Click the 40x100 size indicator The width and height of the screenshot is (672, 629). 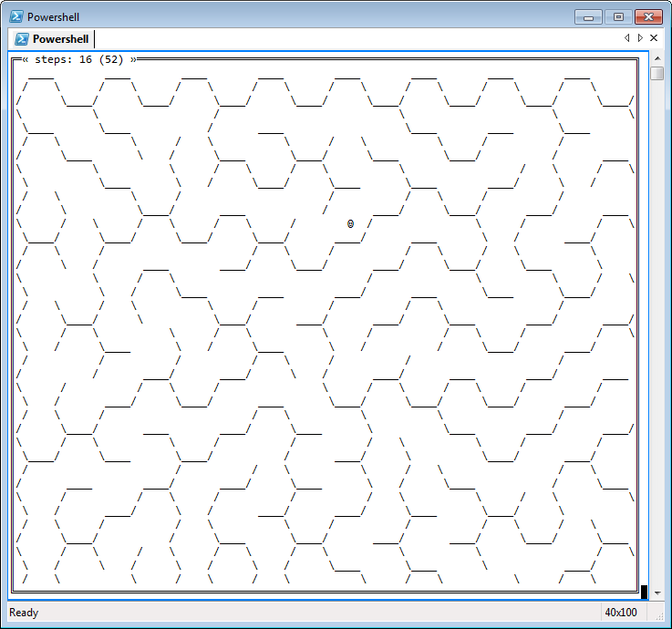point(620,613)
